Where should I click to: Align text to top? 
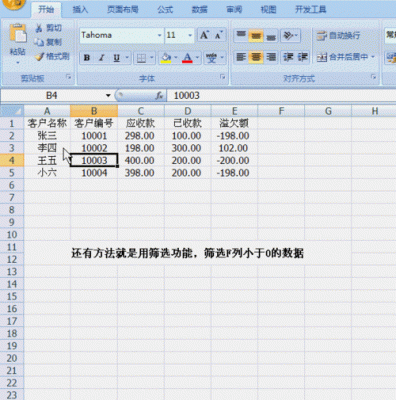click(241, 35)
